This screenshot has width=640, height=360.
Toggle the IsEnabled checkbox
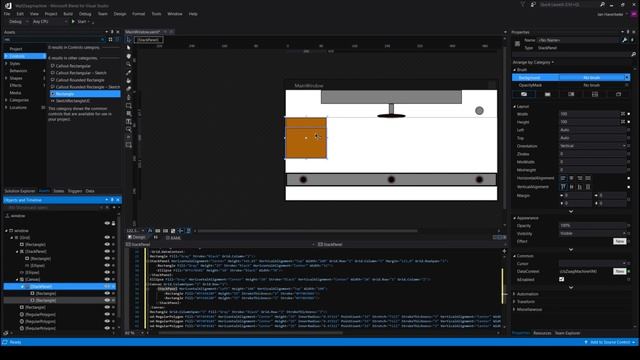562,279
